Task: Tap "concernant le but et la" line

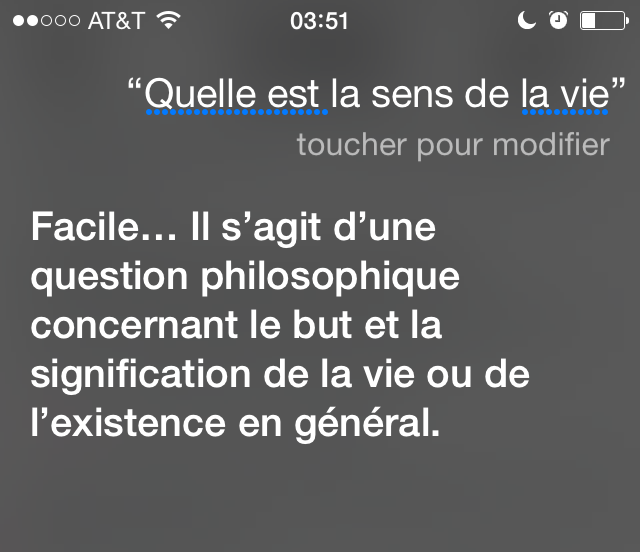Action: (x=236, y=326)
